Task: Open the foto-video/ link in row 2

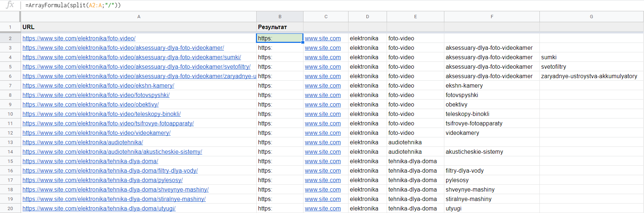Action: point(79,38)
